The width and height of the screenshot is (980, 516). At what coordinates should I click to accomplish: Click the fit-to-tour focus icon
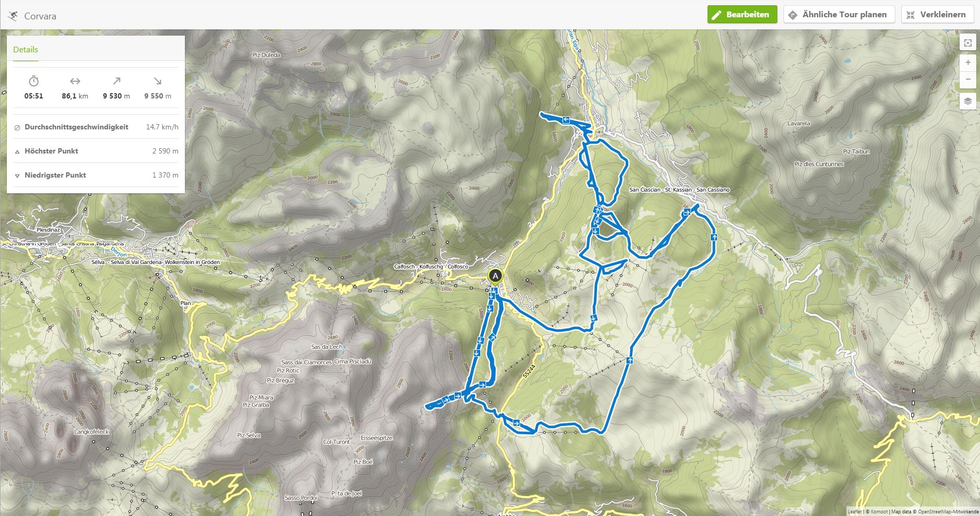point(967,43)
